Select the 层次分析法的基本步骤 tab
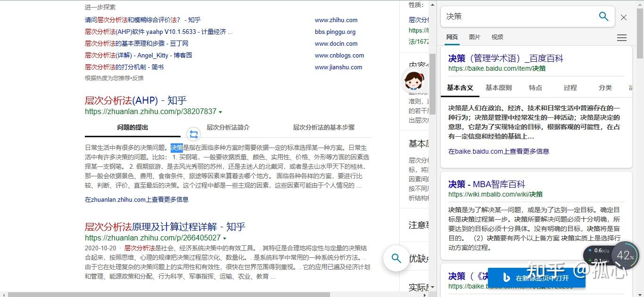The image size is (644, 297). coord(324,127)
